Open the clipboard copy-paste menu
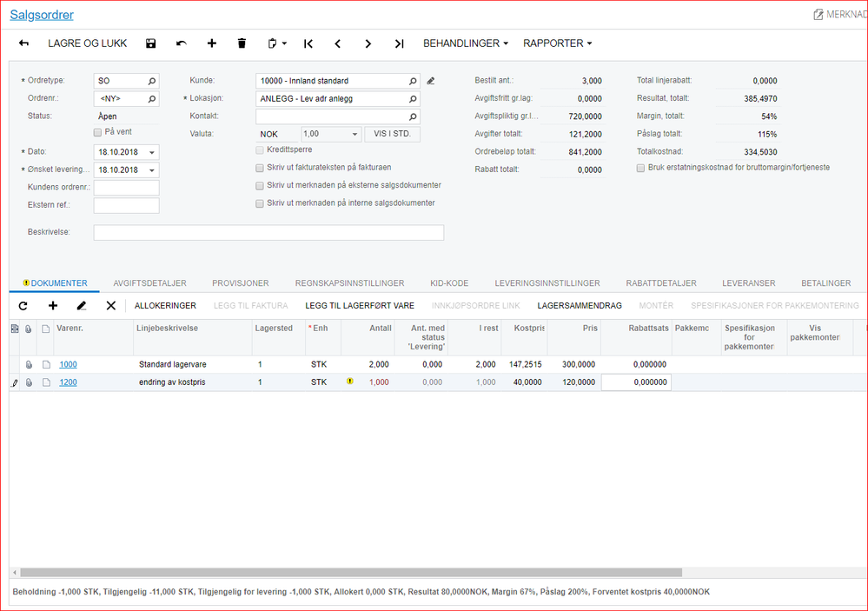This screenshot has width=868, height=611. click(x=277, y=43)
